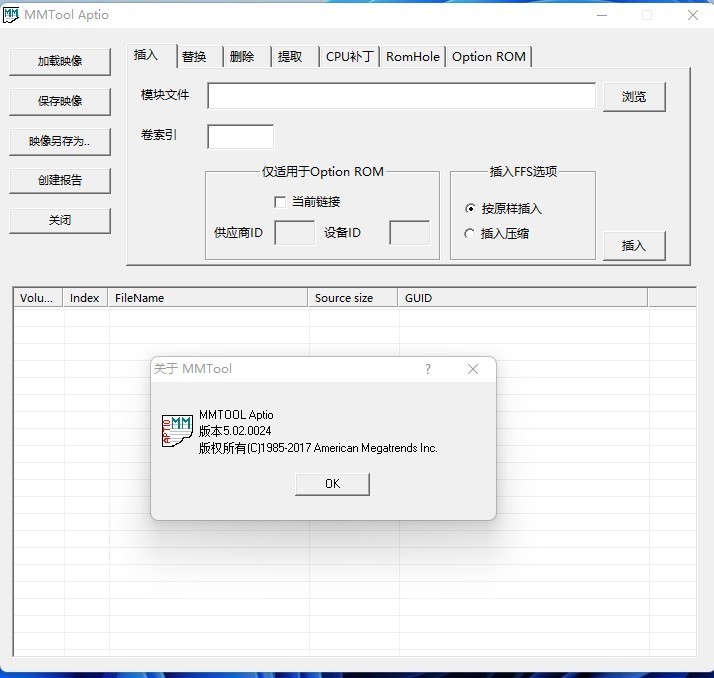Click the 保存映像 button
The height and width of the screenshot is (678, 714).
60,101
